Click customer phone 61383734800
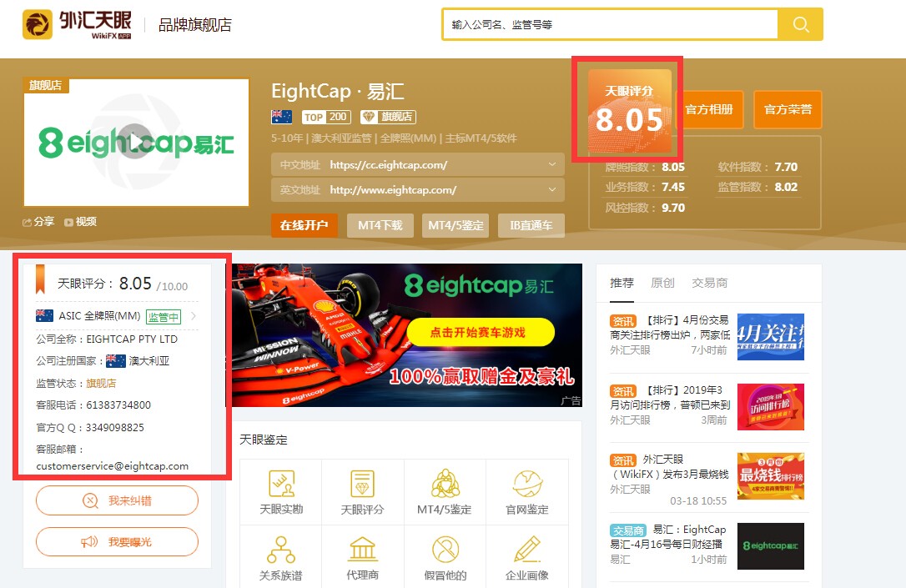This screenshot has height=588, width=906. click(118, 405)
